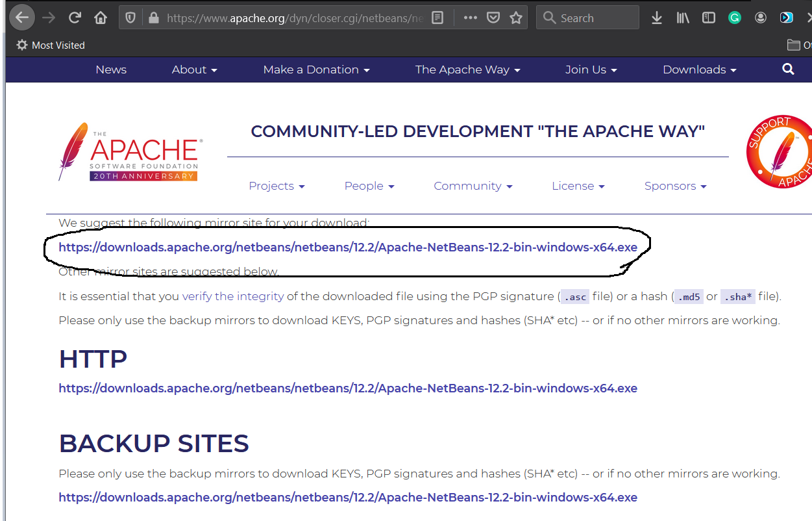
Task: Go back to the previous page
Action: click(x=22, y=18)
